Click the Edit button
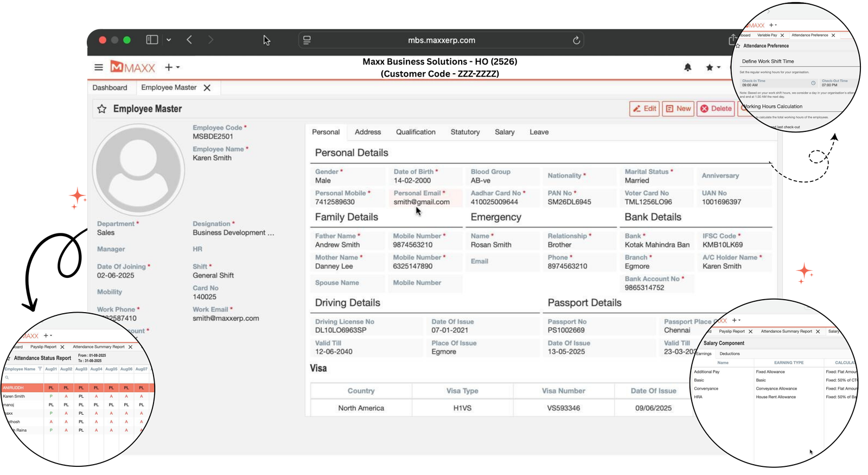Image resolution: width=868 pixels, height=475 pixels. [643, 109]
